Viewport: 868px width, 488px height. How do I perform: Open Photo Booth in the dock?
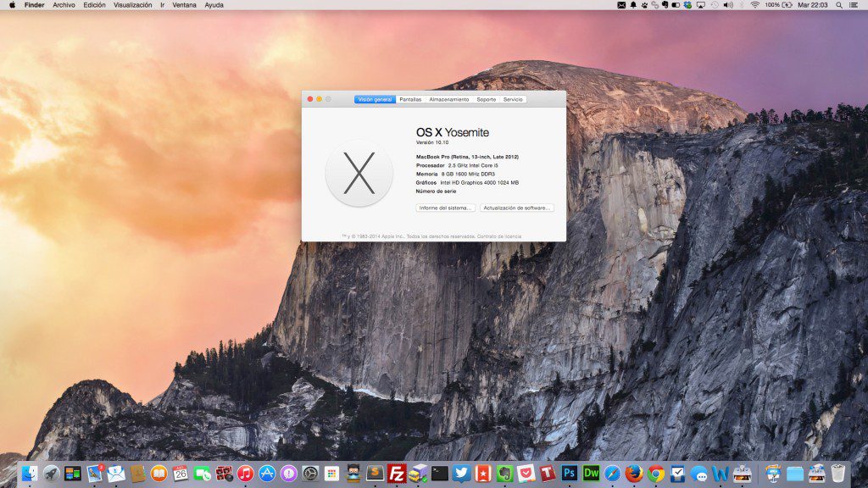point(224,474)
